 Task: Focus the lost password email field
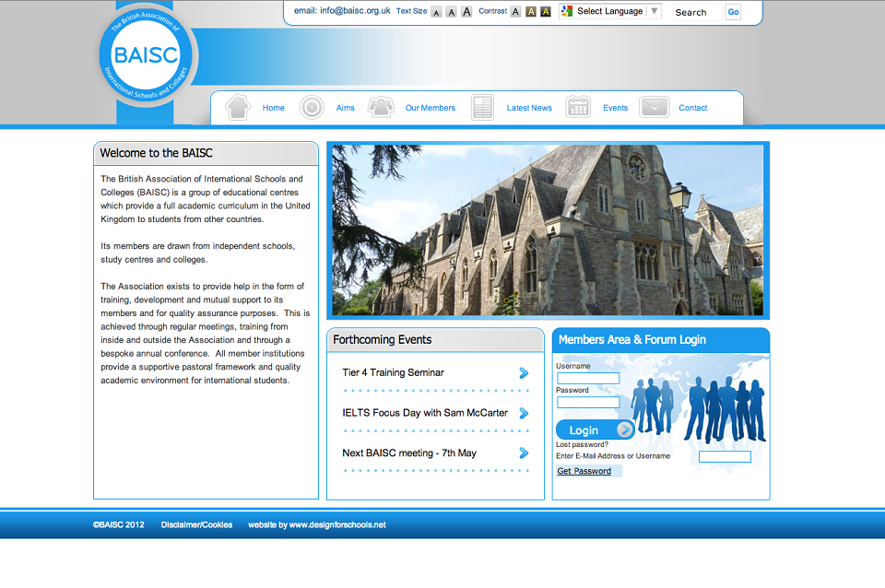coord(725,456)
